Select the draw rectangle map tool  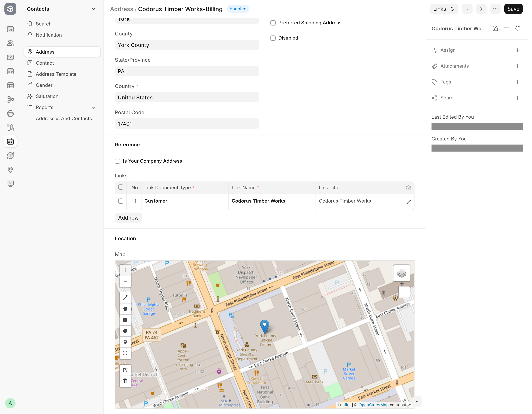point(125,320)
